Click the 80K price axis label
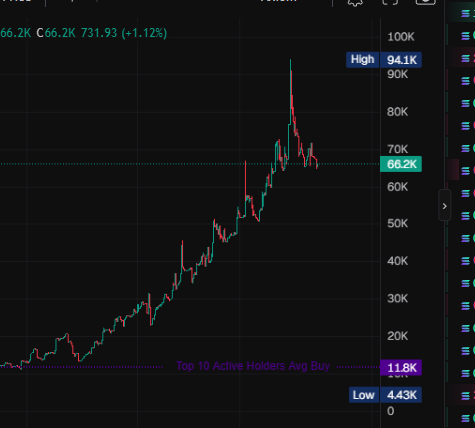Image resolution: width=475 pixels, height=428 pixels. point(397,112)
